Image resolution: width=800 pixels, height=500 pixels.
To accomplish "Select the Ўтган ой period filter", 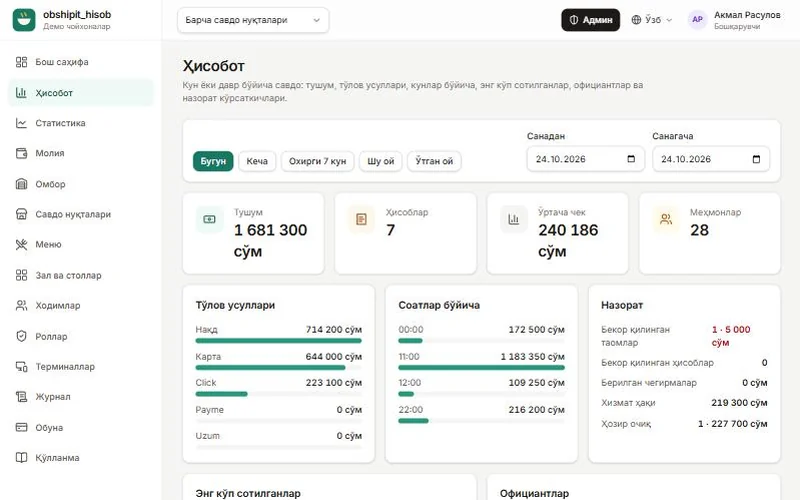I will [434, 161].
